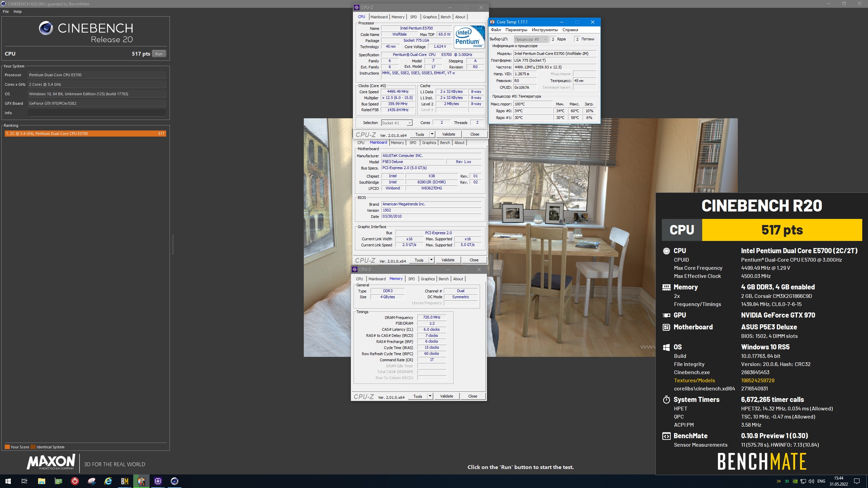Switch to Bench tab in top CPU-Z window
The width and height of the screenshot is (868, 488).
point(446,17)
